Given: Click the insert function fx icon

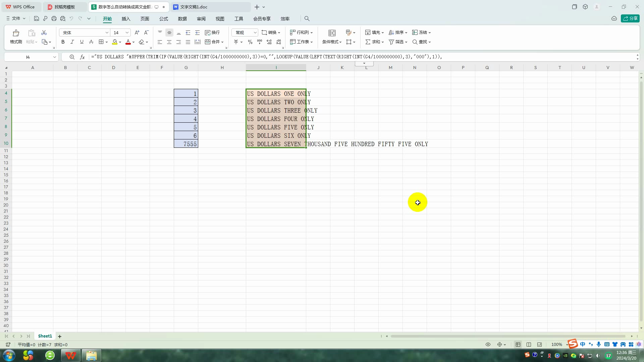Looking at the screenshot, I should click(82, 57).
